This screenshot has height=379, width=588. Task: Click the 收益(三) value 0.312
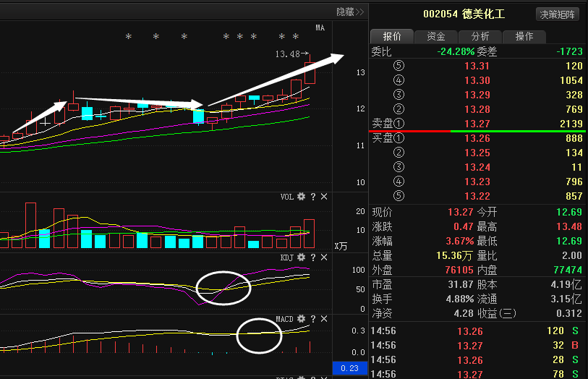569,313
